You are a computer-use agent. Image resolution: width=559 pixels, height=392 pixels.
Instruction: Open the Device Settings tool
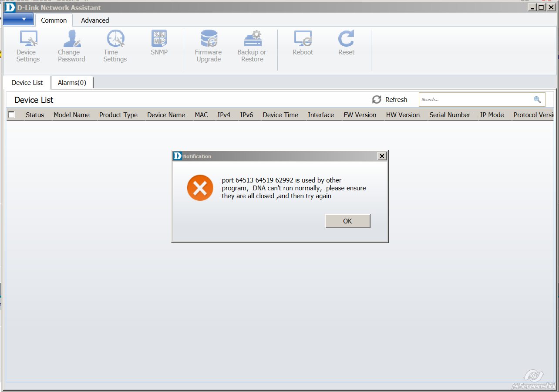pos(28,47)
